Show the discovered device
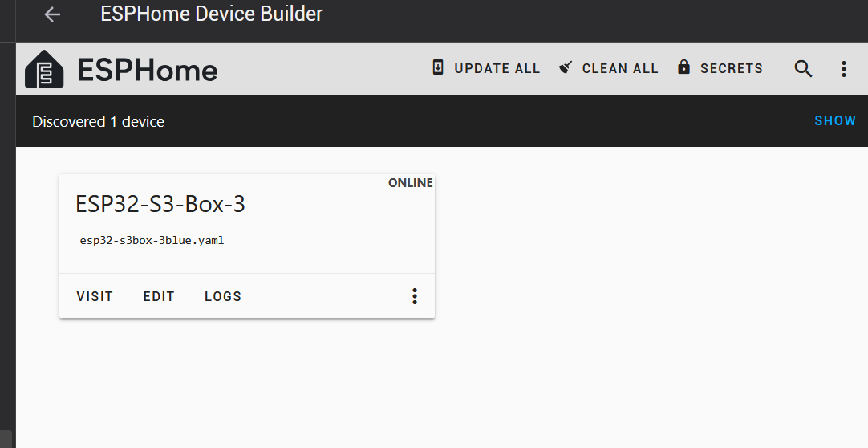This screenshot has width=868, height=448. click(834, 120)
